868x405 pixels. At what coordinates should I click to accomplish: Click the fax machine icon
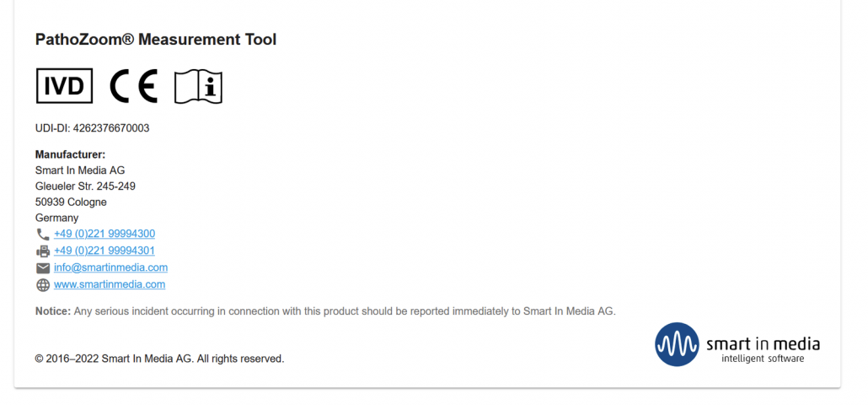[43, 251]
